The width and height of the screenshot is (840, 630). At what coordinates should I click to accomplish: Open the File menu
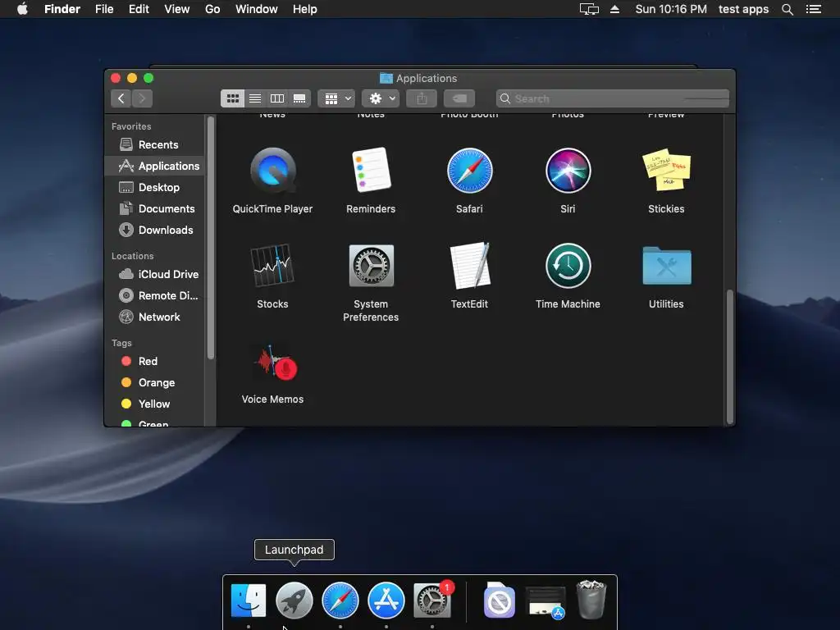(x=104, y=9)
